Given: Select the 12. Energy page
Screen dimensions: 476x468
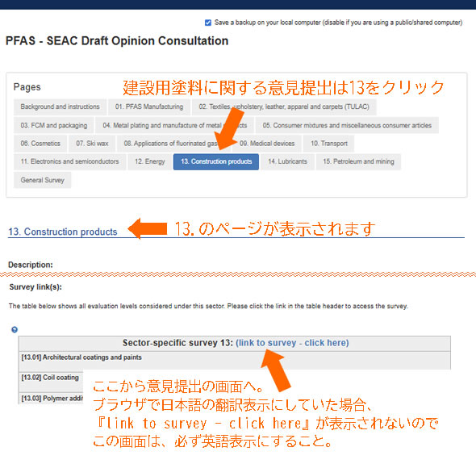Looking at the screenshot, I should coord(150,161).
